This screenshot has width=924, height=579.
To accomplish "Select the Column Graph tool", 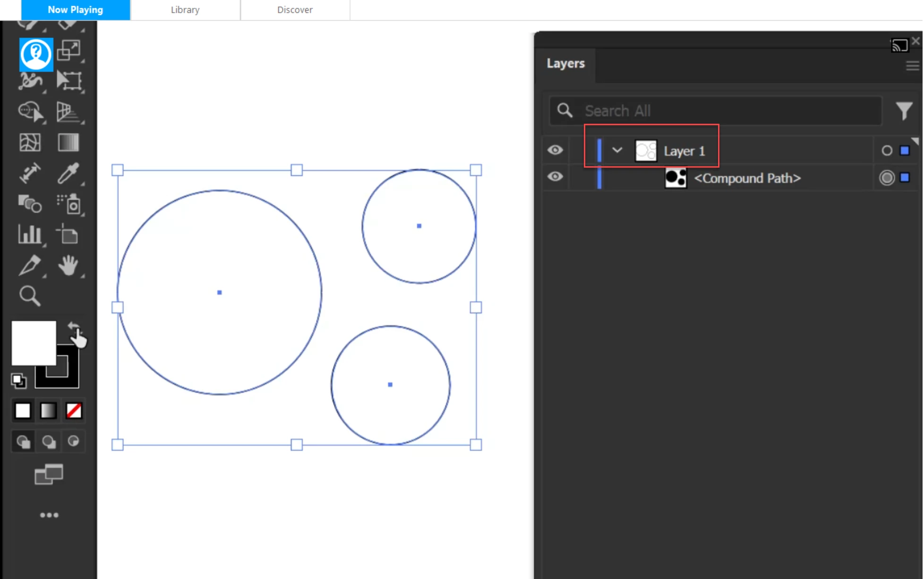I will [x=30, y=235].
